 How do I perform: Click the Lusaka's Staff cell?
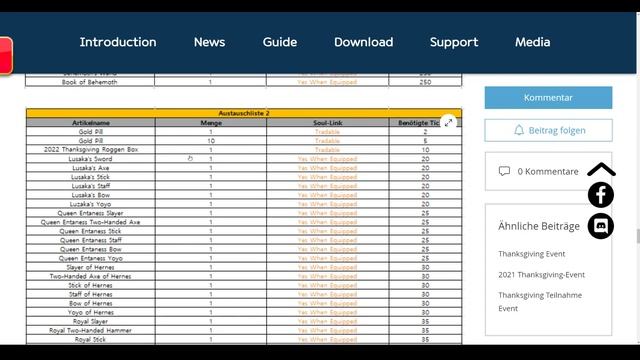[x=91, y=186]
